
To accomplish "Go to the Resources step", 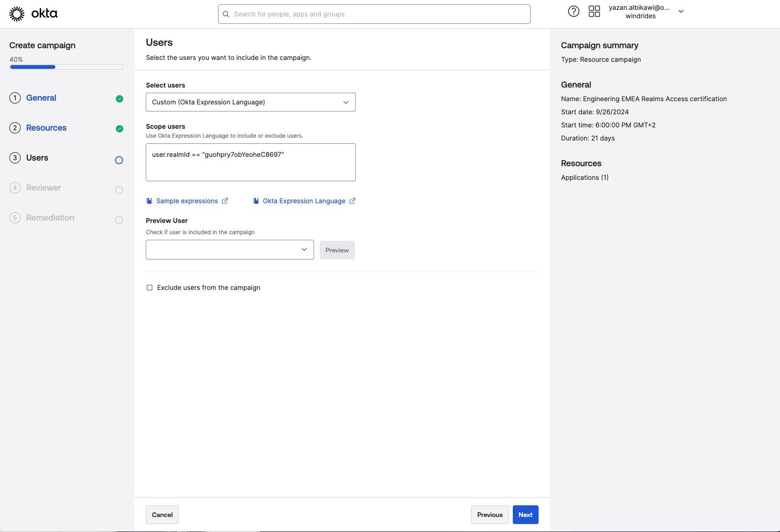I will [x=46, y=128].
